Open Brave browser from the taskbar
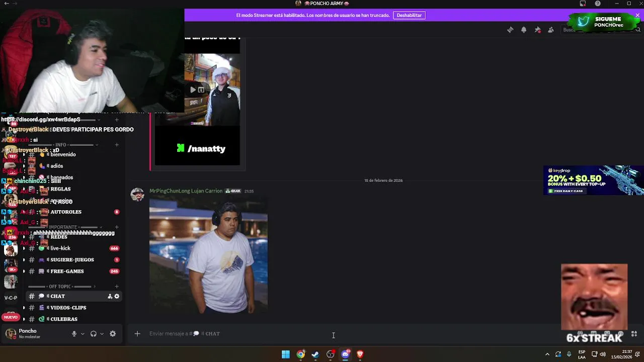Viewport: 644px width, 362px height. pos(360,354)
